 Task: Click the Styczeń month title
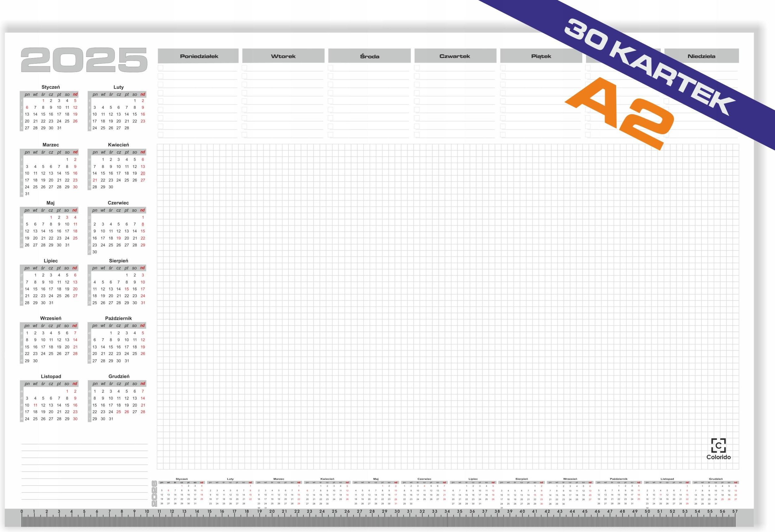(51, 87)
